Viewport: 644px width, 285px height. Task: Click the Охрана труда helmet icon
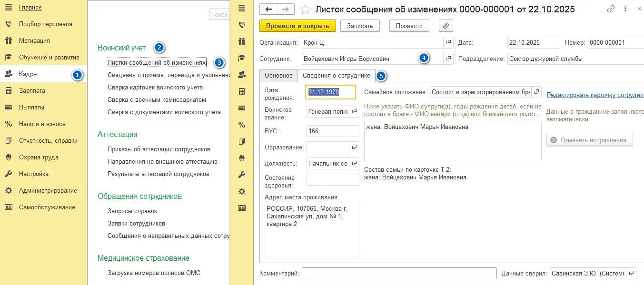coord(8,157)
